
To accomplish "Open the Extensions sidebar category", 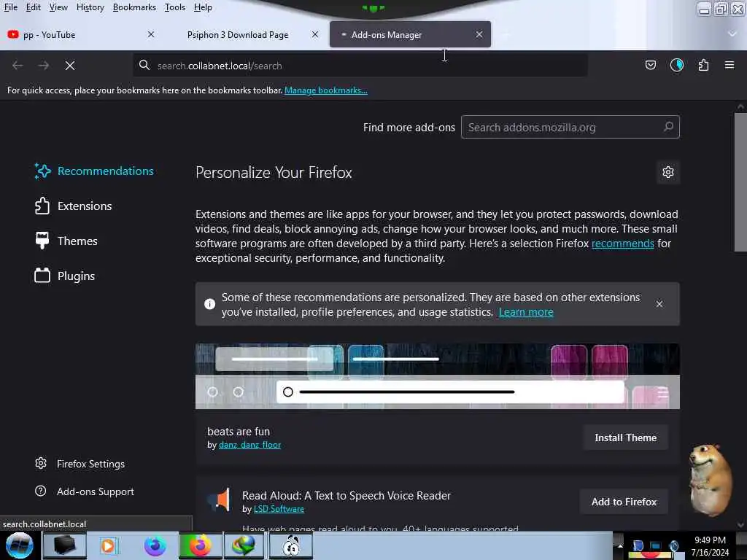I will point(74,206).
